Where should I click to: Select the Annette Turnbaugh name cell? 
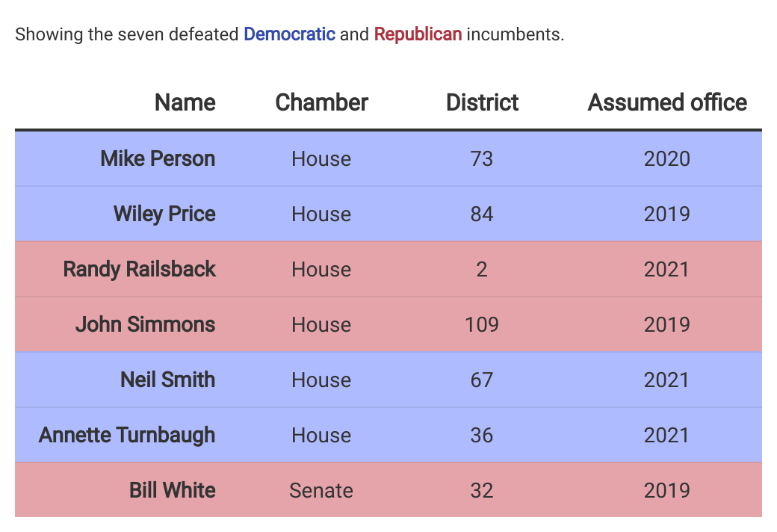point(127,436)
